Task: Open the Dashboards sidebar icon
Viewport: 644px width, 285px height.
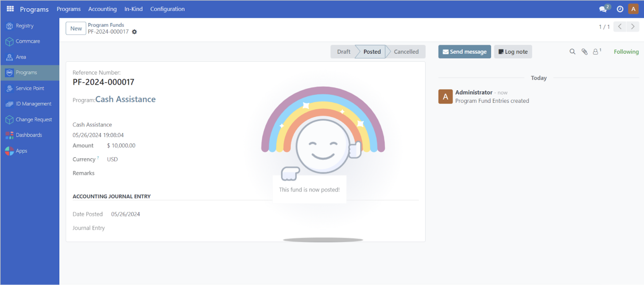Action: pos(9,135)
